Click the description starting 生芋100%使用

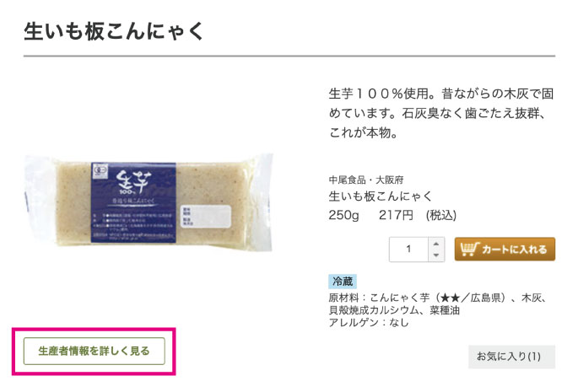pyautogui.click(x=440, y=113)
